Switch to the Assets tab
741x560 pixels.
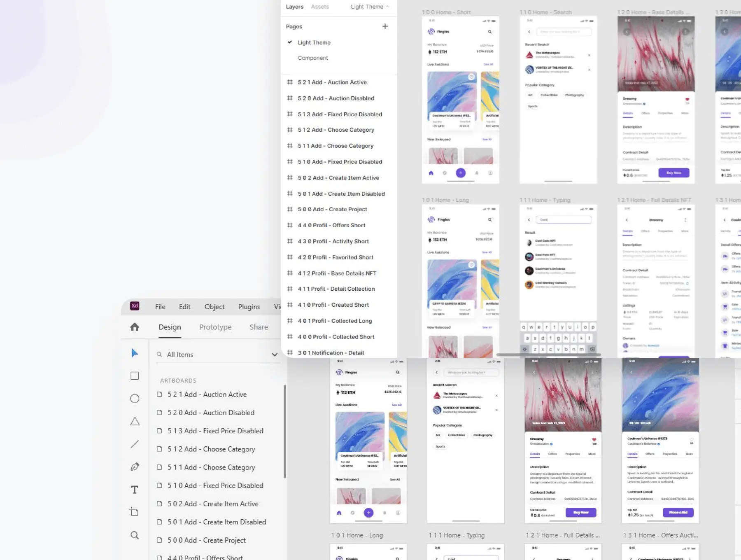pyautogui.click(x=319, y=7)
